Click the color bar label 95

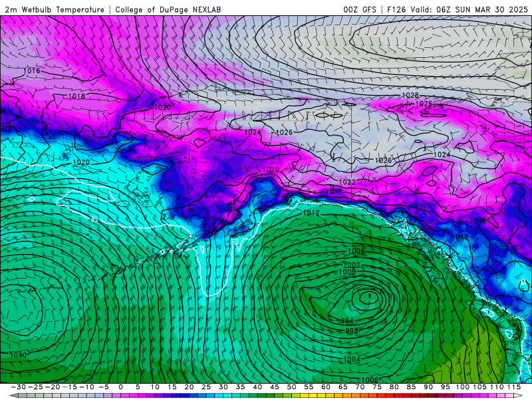tap(446, 387)
